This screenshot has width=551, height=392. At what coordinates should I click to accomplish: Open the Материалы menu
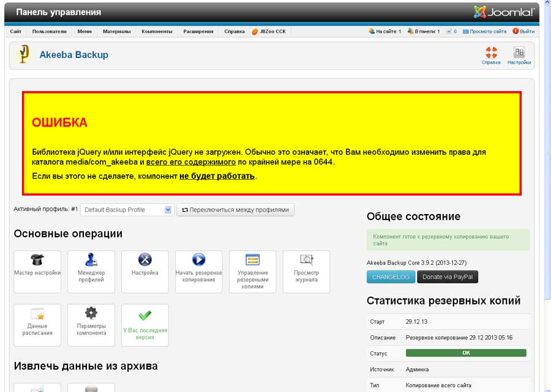tap(117, 31)
